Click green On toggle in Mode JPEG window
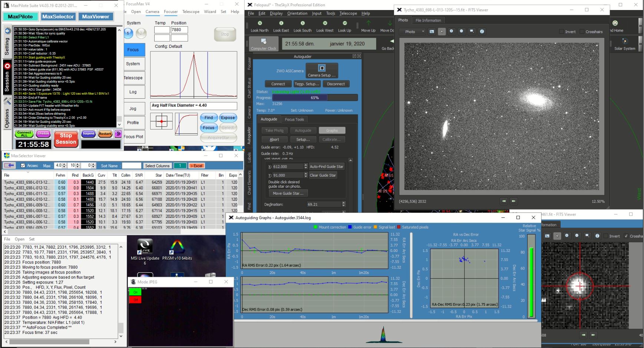644x348 pixels. tap(135, 292)
